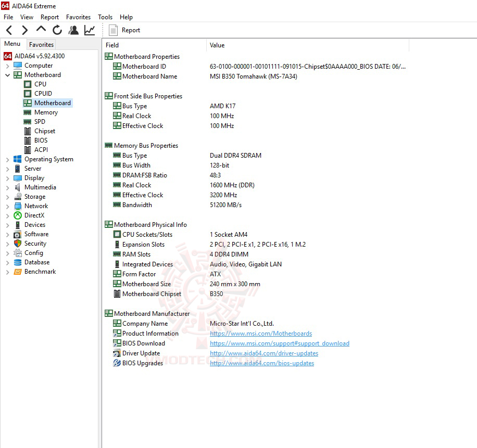Expand the Devices tree node

pyautogui.click(x=8, y=225)
